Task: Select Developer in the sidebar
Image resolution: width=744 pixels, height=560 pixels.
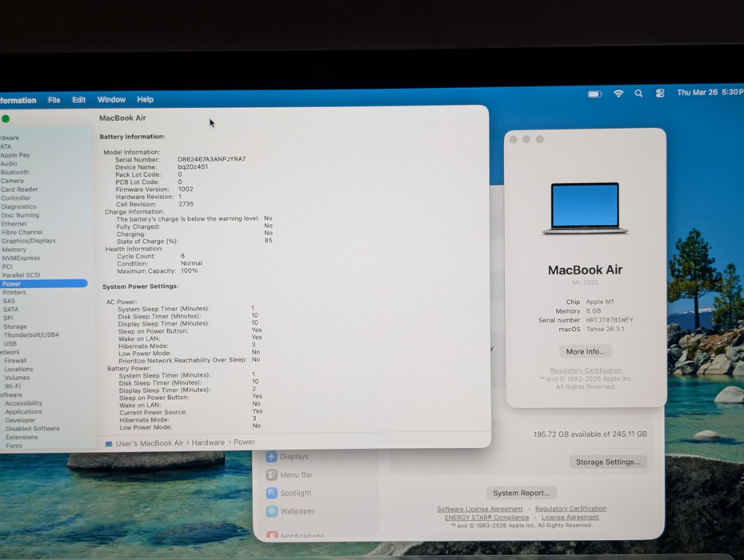Action: 21,420
